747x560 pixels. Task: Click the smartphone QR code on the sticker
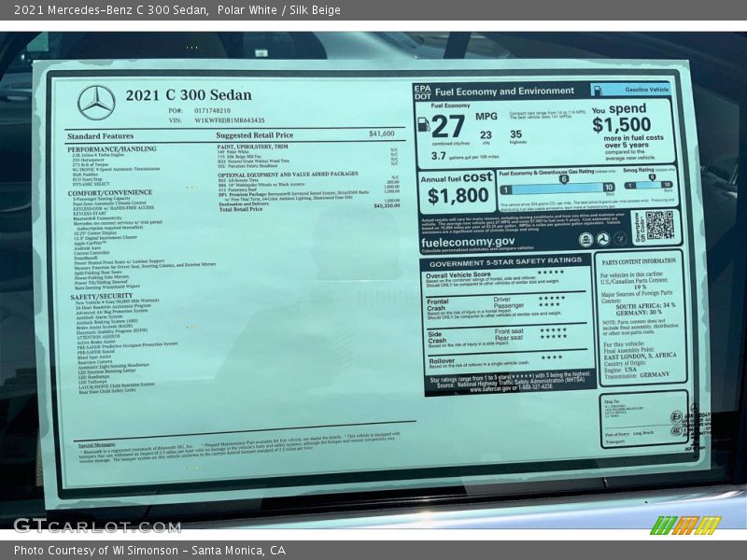[x=660, y=225]
